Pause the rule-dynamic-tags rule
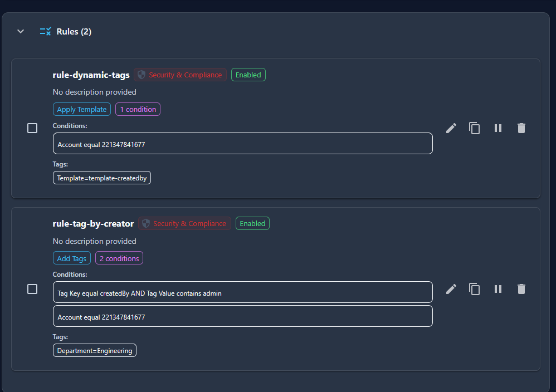 (x=498, y=128)
